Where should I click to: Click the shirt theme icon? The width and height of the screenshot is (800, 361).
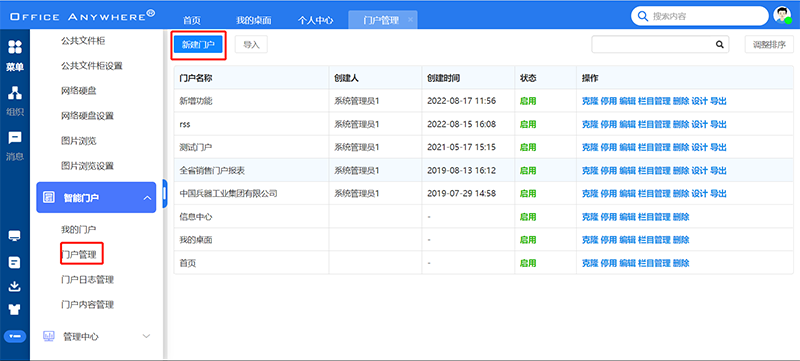[15, 310]
